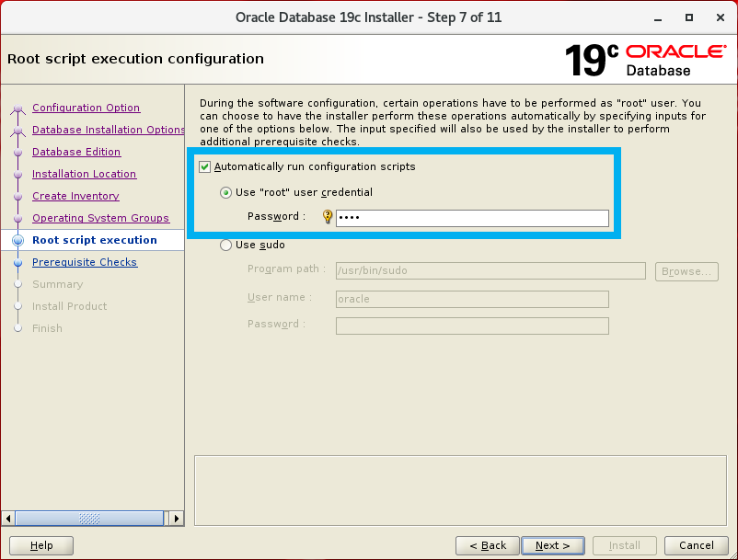Click the Program path field

[490, 271]
